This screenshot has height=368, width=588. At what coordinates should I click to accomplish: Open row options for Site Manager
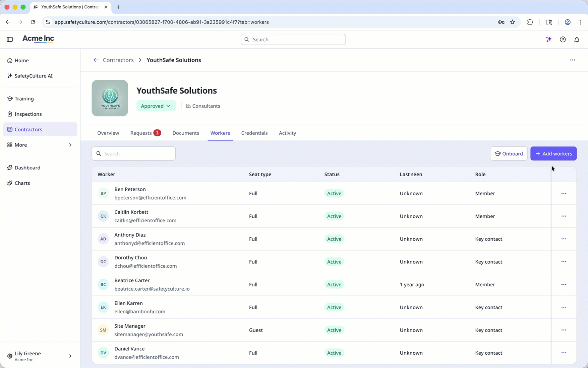[x=564, y=330]
